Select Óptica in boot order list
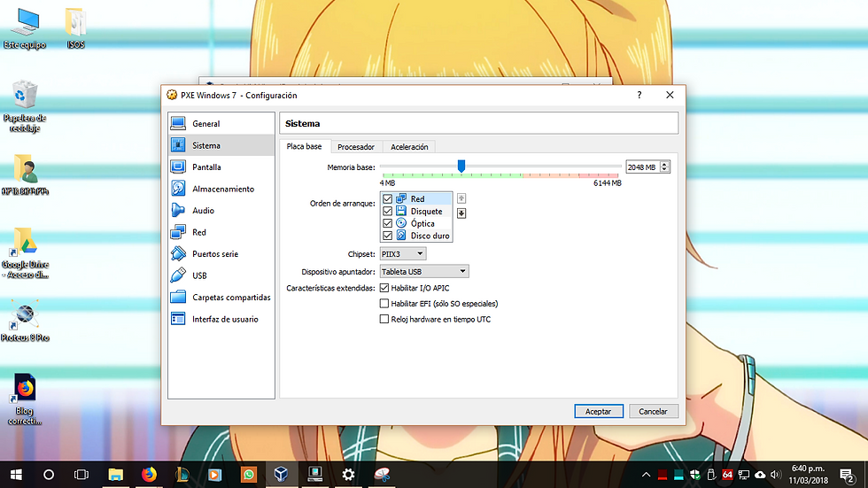Screen dimensions: 868x488 (422, 223)
